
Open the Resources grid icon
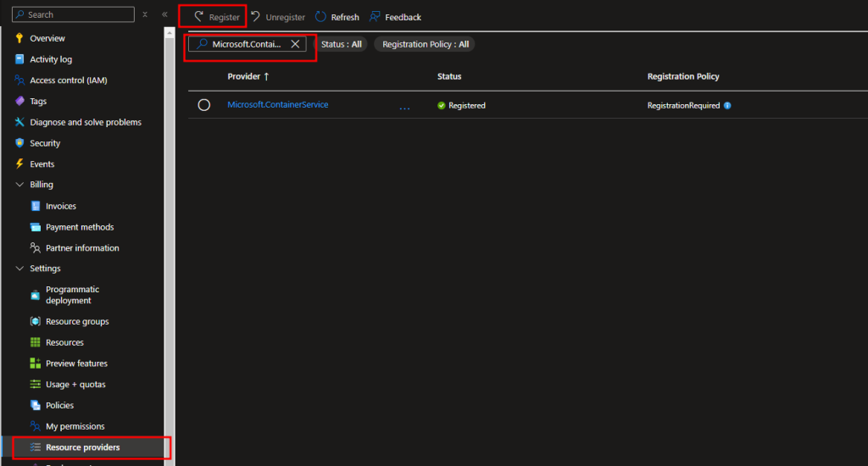(x=36, y=342)
